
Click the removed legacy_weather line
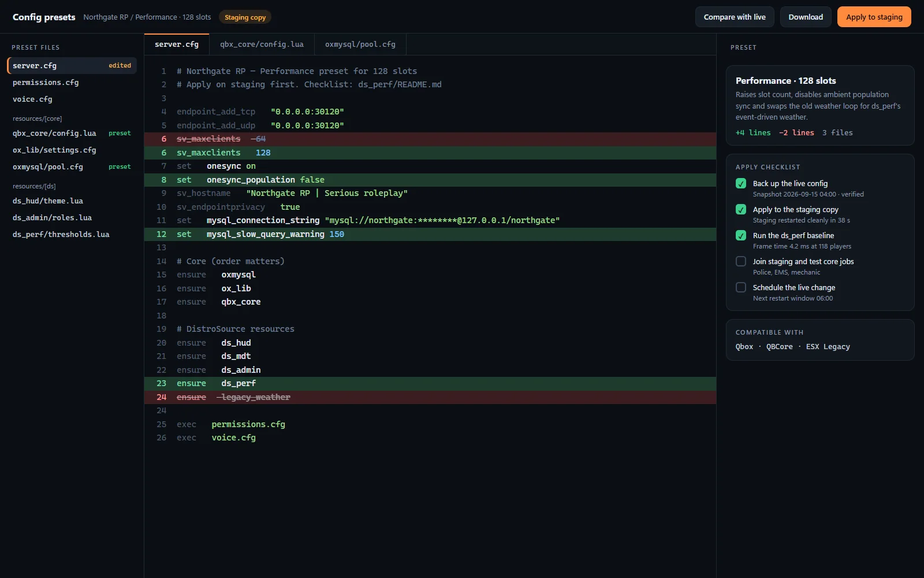point(430,397)
